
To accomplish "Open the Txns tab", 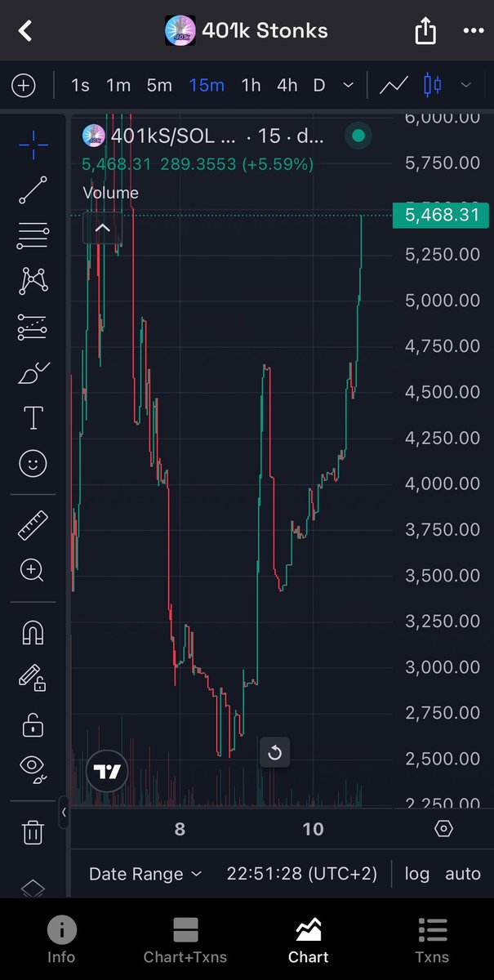I will [x=433, y=939].
